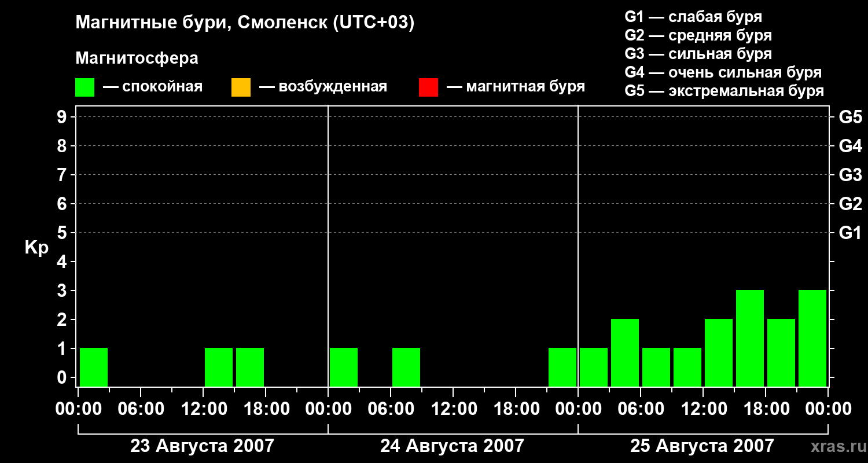Click the 'G3 — сильная буря' legend text
Screen dimensions: 868x463
(698, 54)
